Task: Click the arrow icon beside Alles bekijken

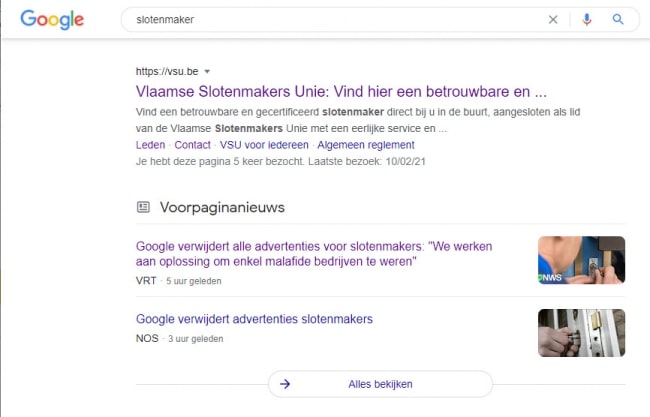Action: 285,383
